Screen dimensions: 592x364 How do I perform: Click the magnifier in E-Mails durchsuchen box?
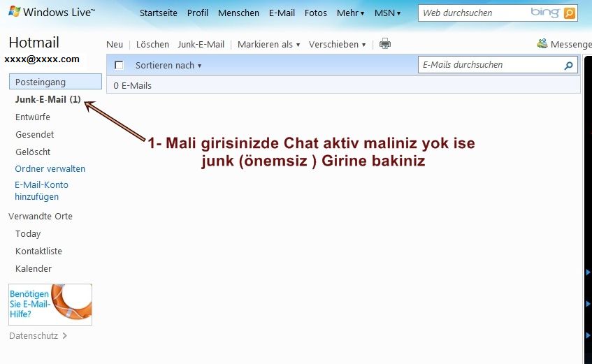tap(568, 66)
